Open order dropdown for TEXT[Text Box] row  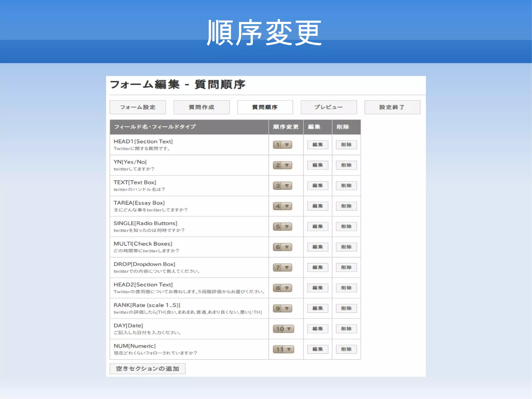click(x=282, y=186)
